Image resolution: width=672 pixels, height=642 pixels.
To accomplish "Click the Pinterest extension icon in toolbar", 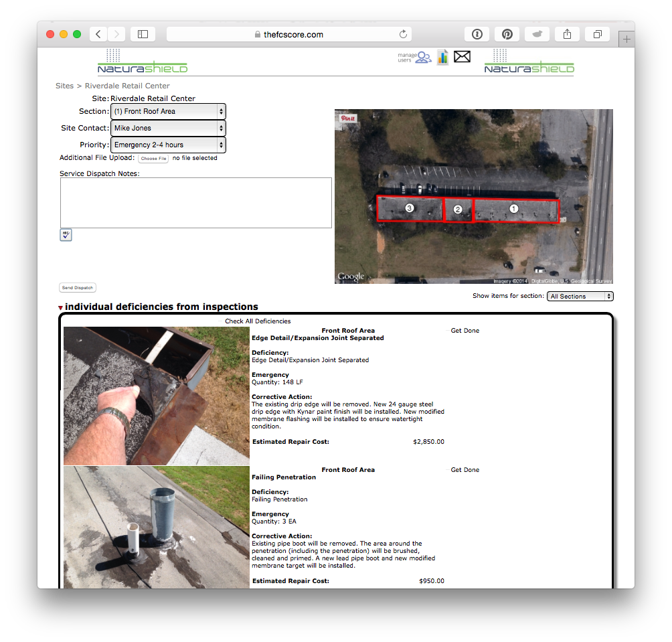I will tap(507, 34).
